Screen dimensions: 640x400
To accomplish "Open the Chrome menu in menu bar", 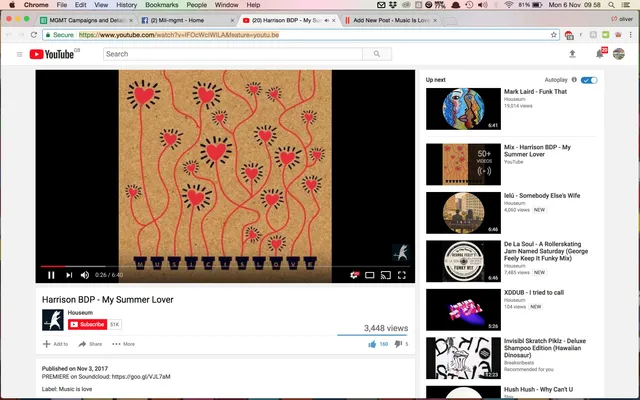I will (36, 5).
